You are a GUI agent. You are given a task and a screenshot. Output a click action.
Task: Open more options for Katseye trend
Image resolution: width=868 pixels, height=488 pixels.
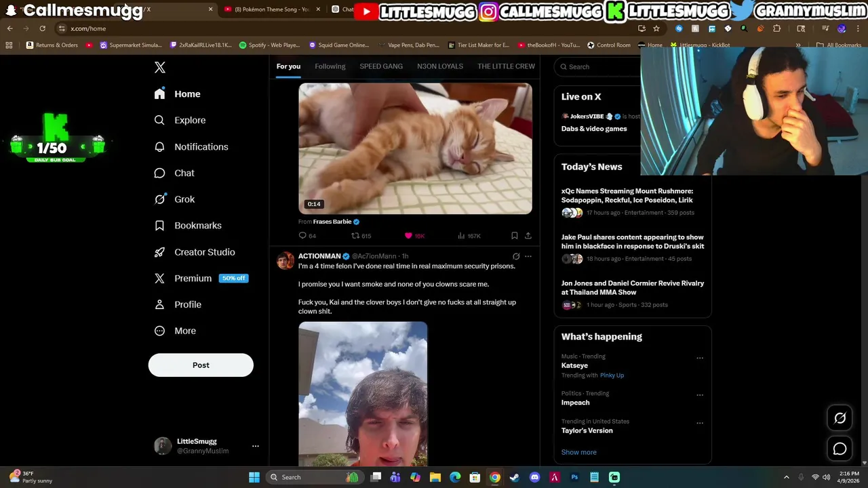[x=700, y=358]
